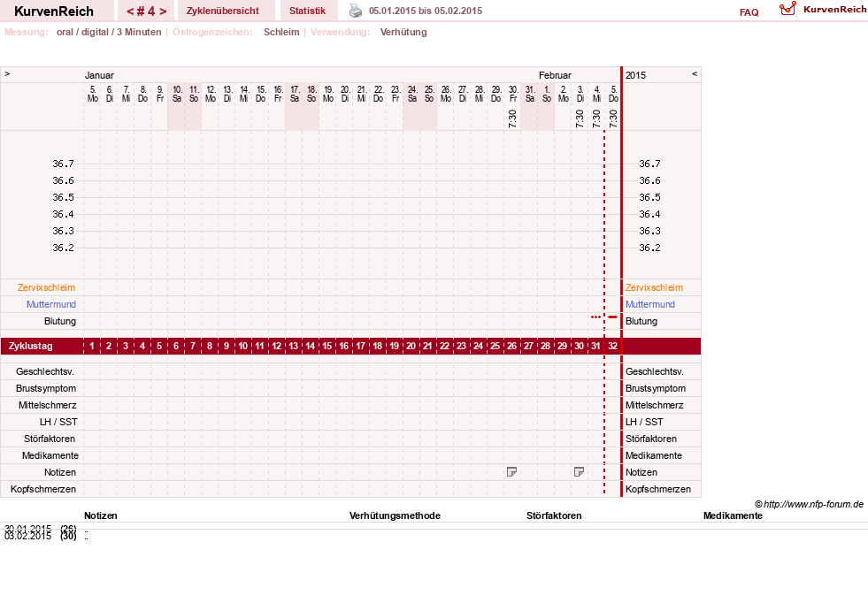This screenshot has width=868, height=603.
Task: Click the left Notizen row label
Action: coord(60,472)
